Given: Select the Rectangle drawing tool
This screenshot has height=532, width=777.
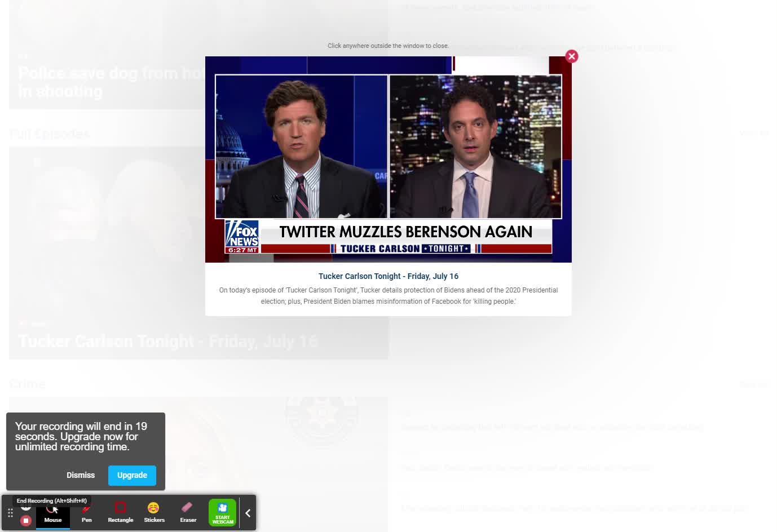Looking at the screenshot, I should [120, 513].
